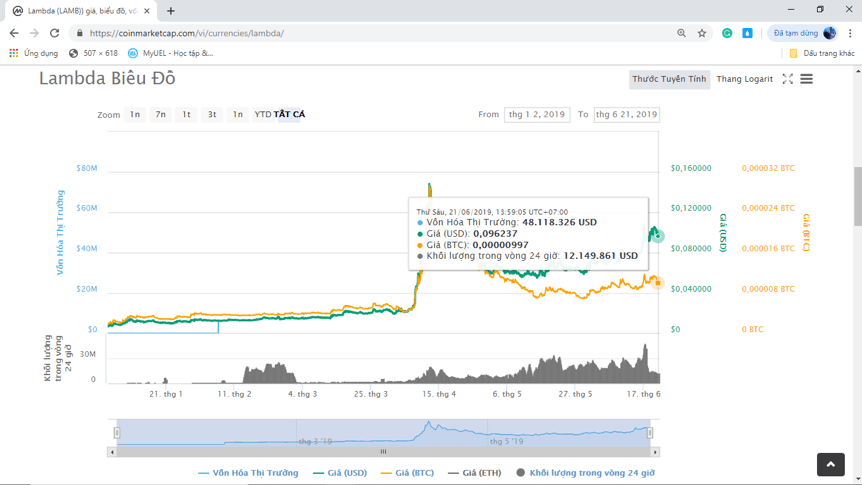Grab the right navigator range handle
862x485 pixels.
pyautogui.click(x=650, y=433)
